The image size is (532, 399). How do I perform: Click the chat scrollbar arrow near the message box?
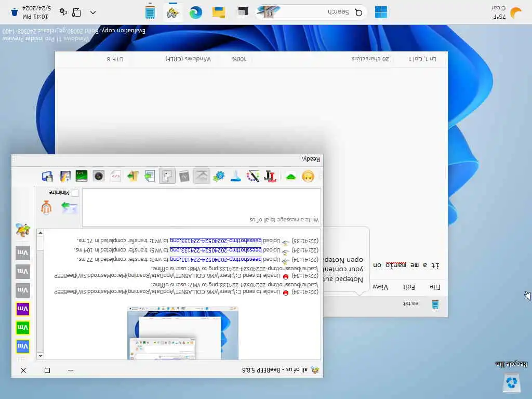coord(41,233)
